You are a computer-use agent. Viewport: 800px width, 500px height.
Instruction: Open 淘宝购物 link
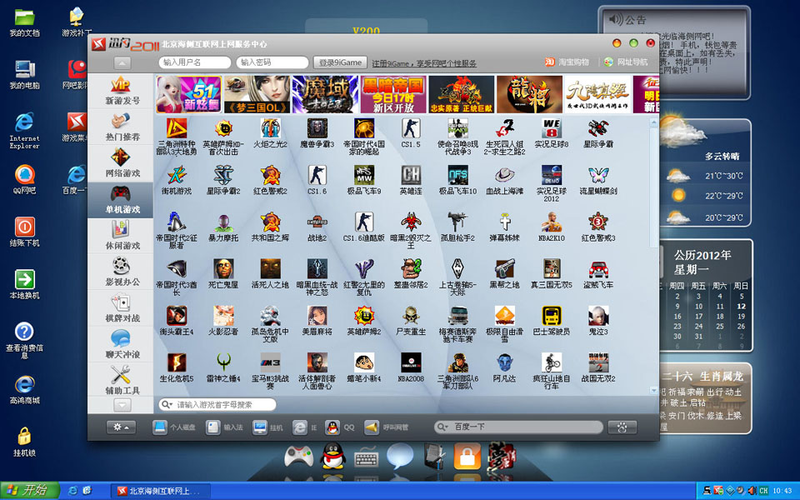point(567,62)
